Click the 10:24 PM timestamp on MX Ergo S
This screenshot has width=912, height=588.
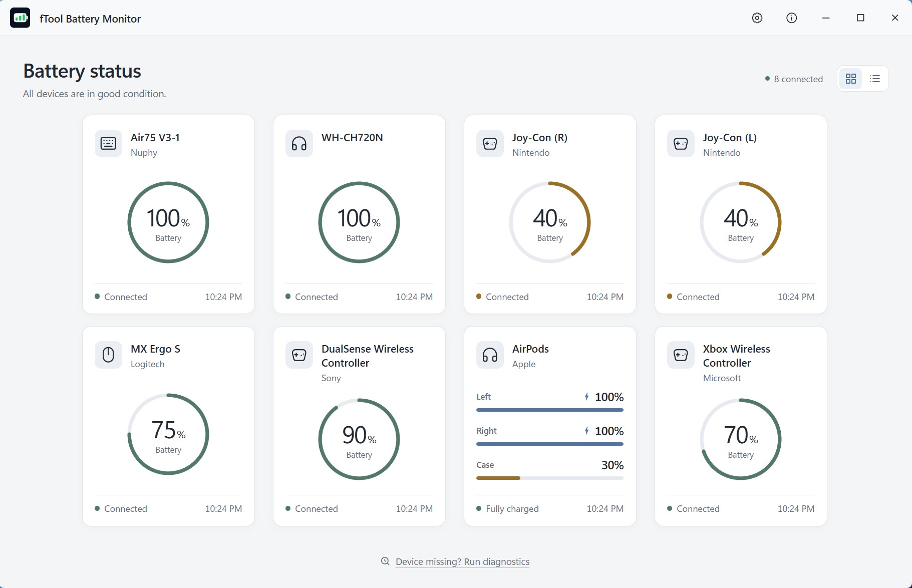tap(223, 509)
